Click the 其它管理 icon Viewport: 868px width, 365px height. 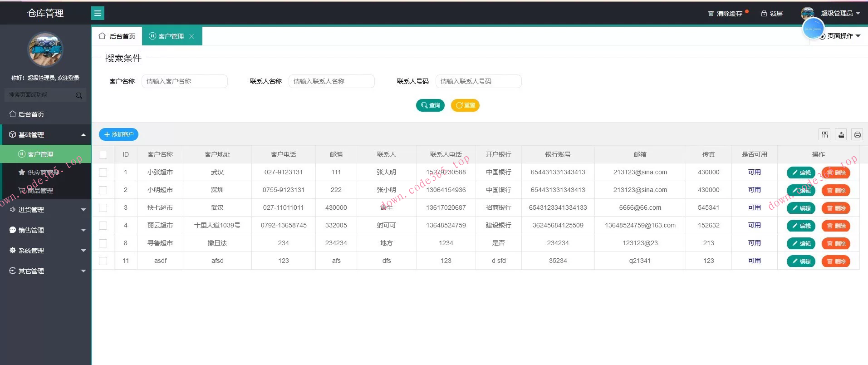12,271
